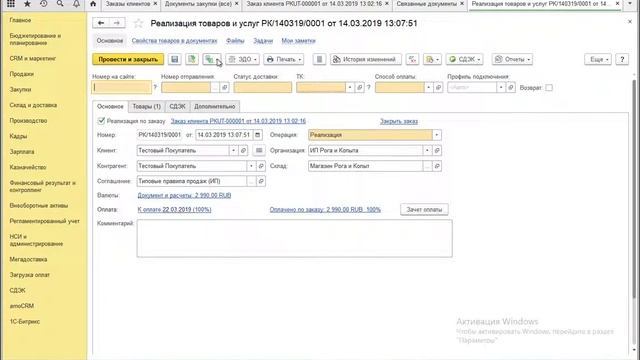Open the ТК field's linked item icon

(360, 87)
